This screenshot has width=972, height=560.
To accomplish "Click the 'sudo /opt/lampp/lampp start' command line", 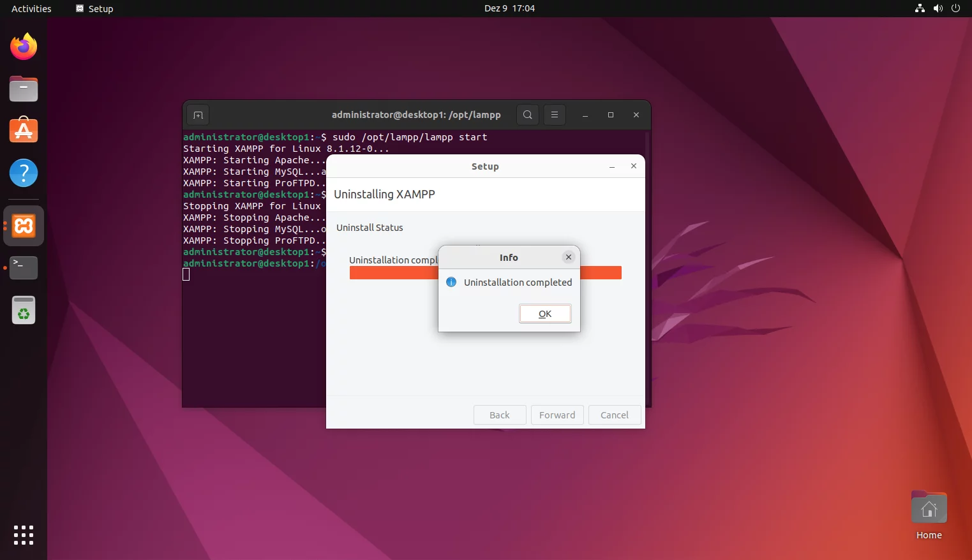I will (410, 137).
